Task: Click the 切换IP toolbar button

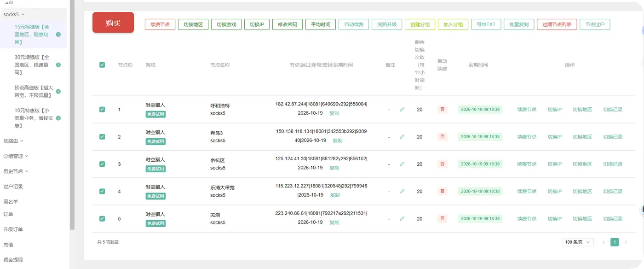Action: click(257, 24)
